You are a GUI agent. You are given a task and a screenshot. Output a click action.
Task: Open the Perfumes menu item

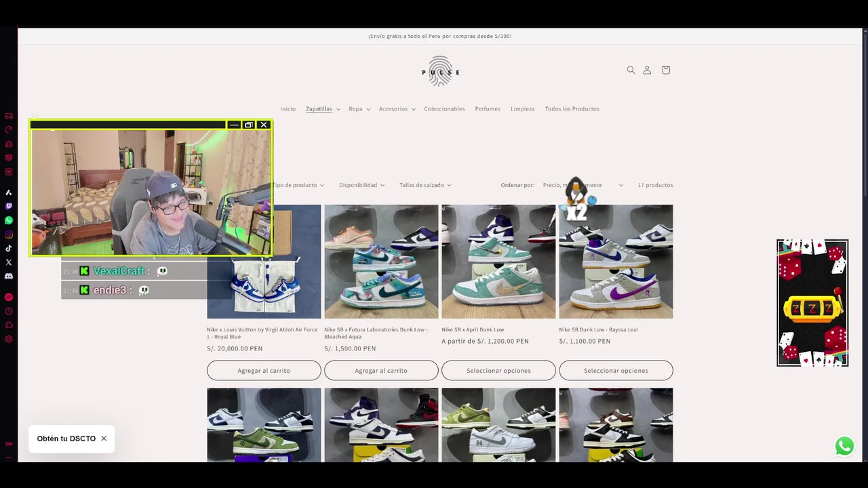click(488, 109)
